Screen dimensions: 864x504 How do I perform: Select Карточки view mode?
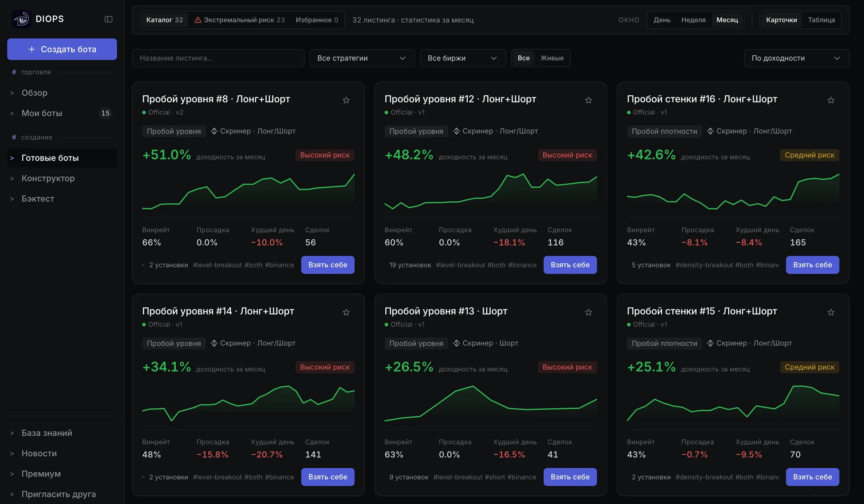[781, 20]
